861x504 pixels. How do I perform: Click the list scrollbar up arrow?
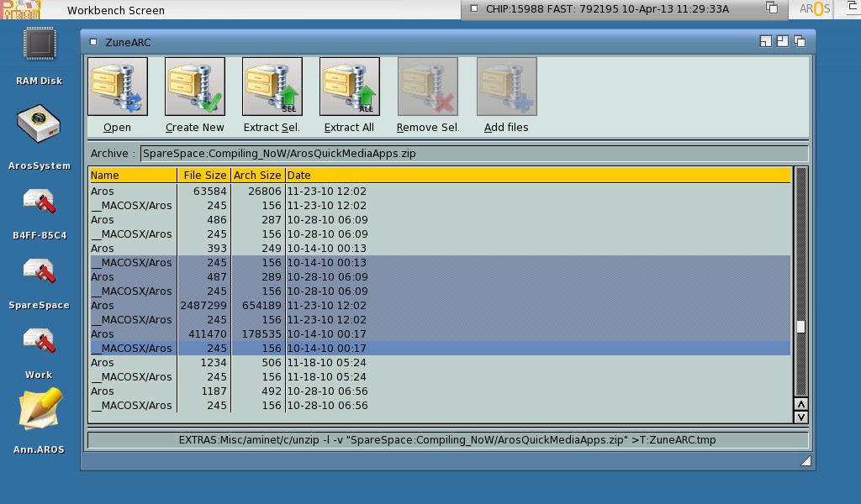pyautogui.click(x=801, y=404)
